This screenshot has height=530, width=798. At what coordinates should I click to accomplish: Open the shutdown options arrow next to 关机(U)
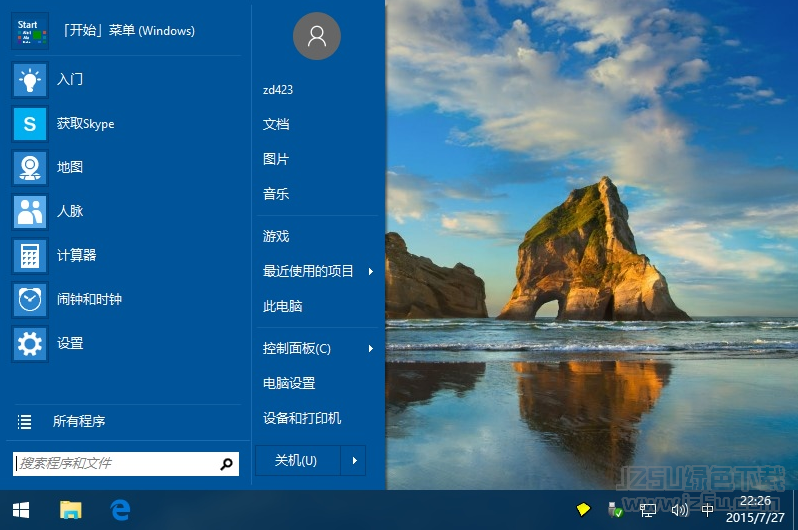(354, 461)
